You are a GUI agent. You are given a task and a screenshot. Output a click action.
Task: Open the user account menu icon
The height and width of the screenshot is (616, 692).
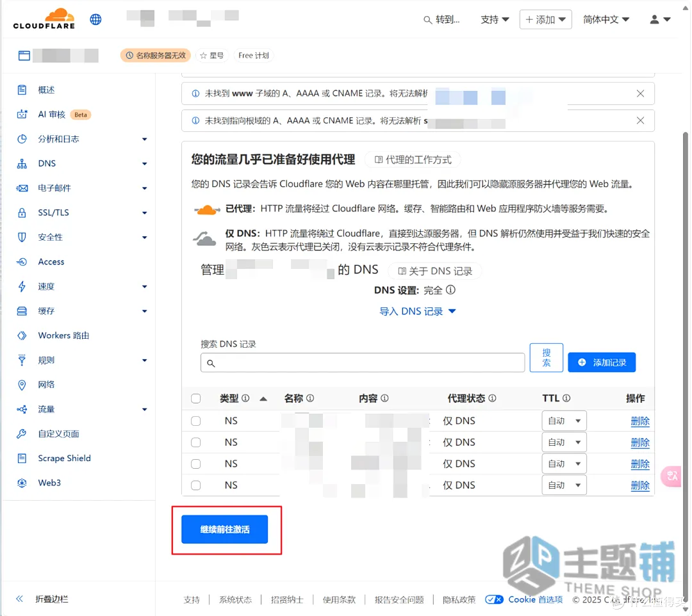660,19
